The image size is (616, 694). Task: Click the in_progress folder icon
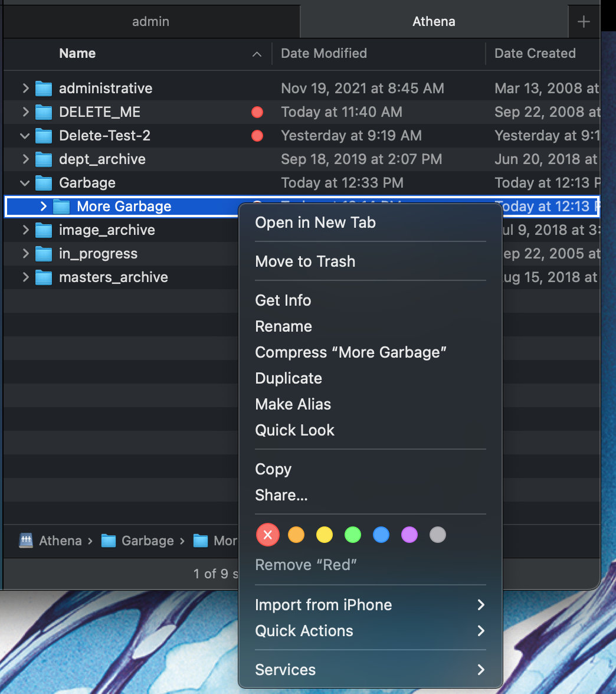(44, 254)
